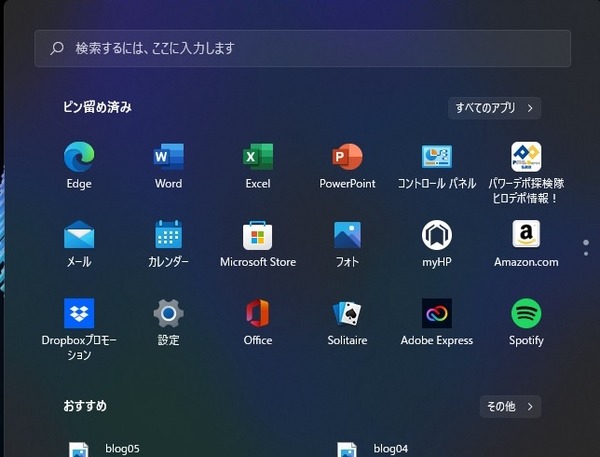Open the Amazon.com shortcut
This screenshot has width=600, height=457.
[526, 244]
